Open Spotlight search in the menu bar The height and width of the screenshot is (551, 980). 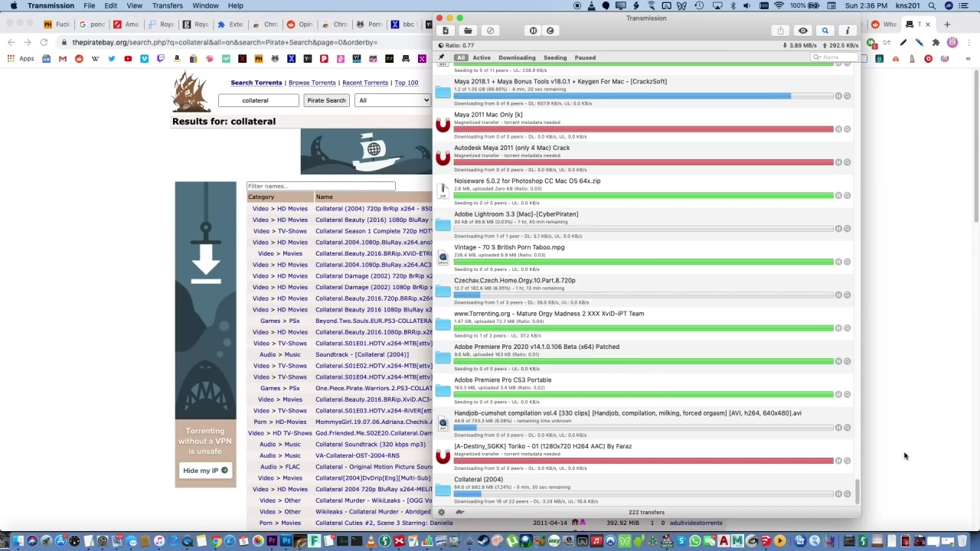(x=932, y=5)
